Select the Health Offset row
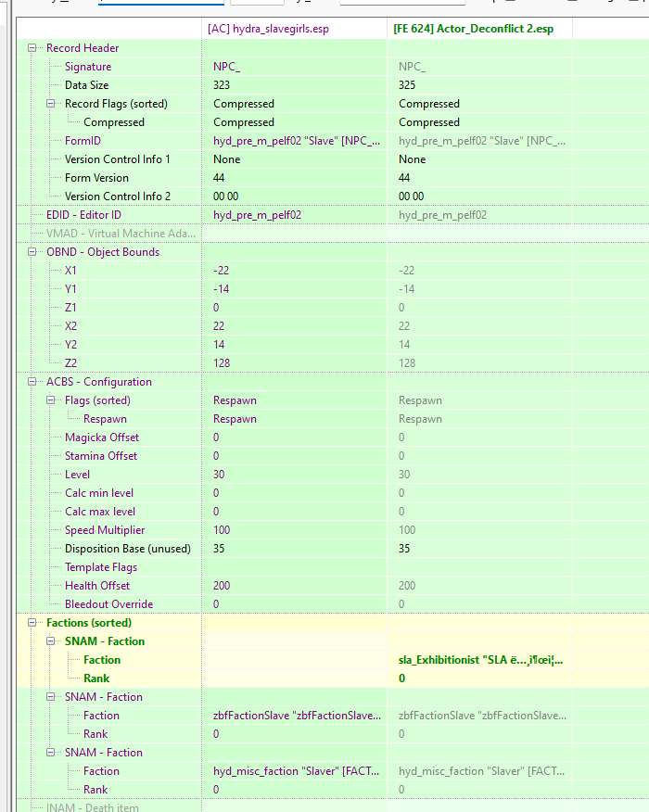 (x=97, y=586)
